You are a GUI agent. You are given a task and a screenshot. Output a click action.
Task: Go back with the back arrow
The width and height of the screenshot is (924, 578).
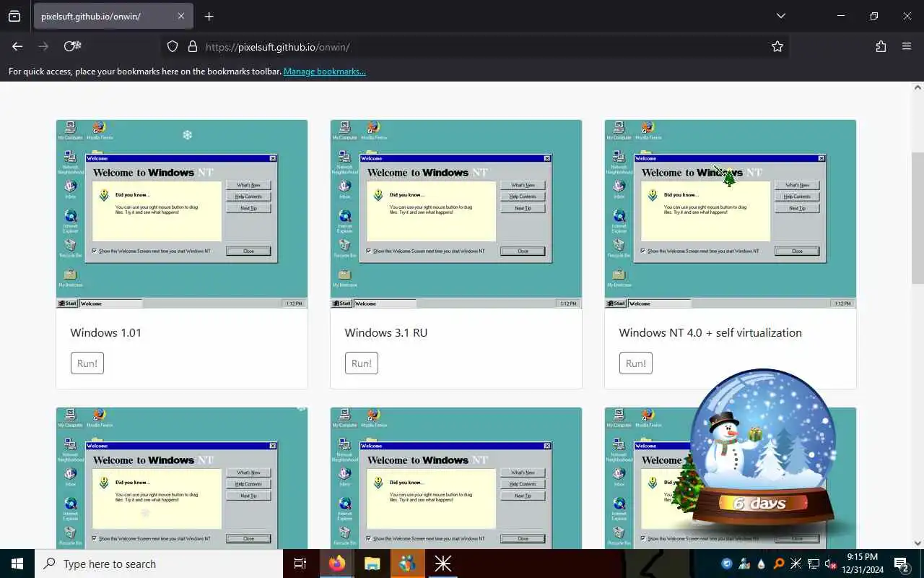(17, 46)
